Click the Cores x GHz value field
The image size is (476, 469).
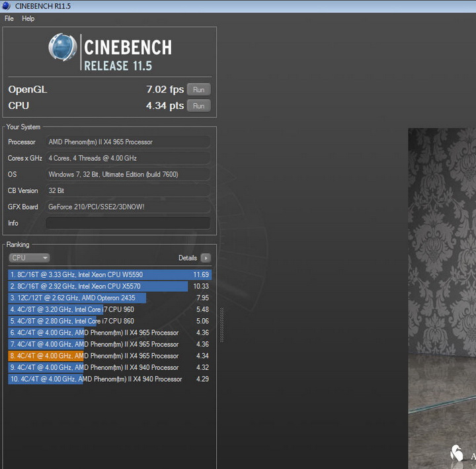click(128, 158)
